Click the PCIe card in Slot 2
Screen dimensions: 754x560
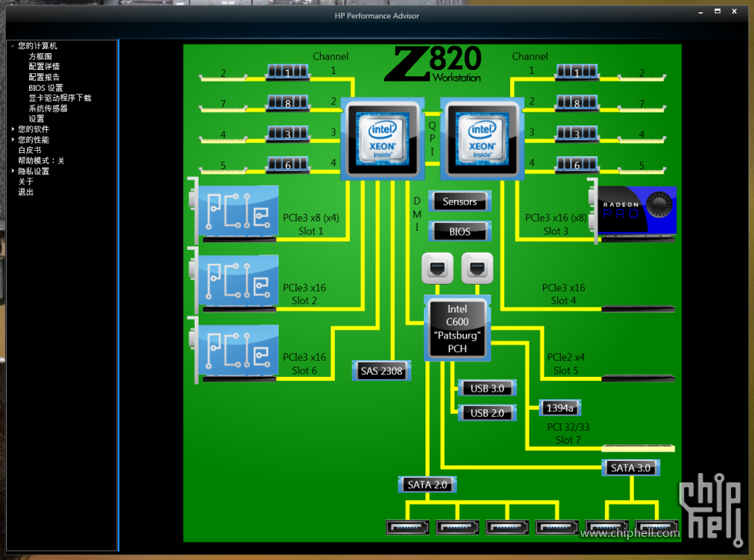(x=234, y=280)
